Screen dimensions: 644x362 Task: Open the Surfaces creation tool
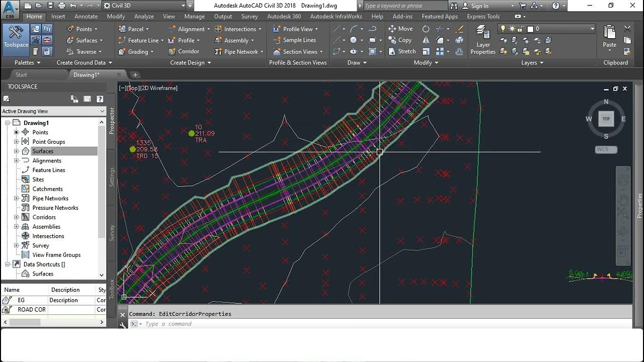click(x=84, y=40)
